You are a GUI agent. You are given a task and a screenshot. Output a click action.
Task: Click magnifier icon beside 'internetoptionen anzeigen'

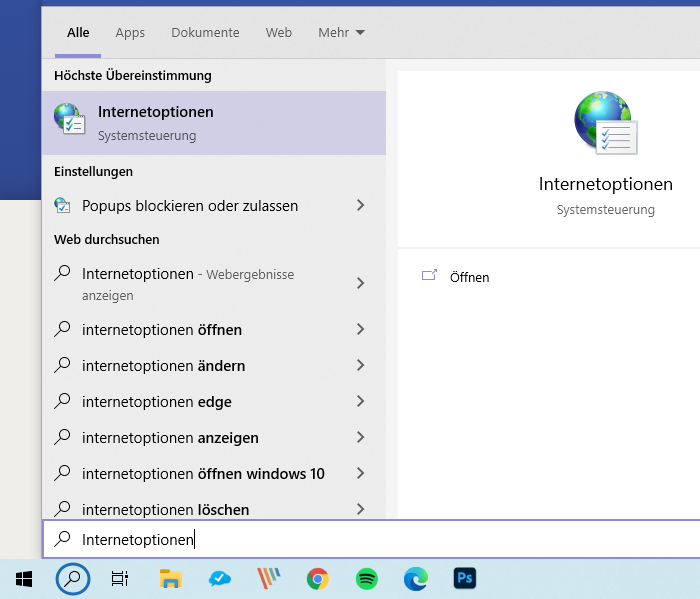[x=62, y=437]
